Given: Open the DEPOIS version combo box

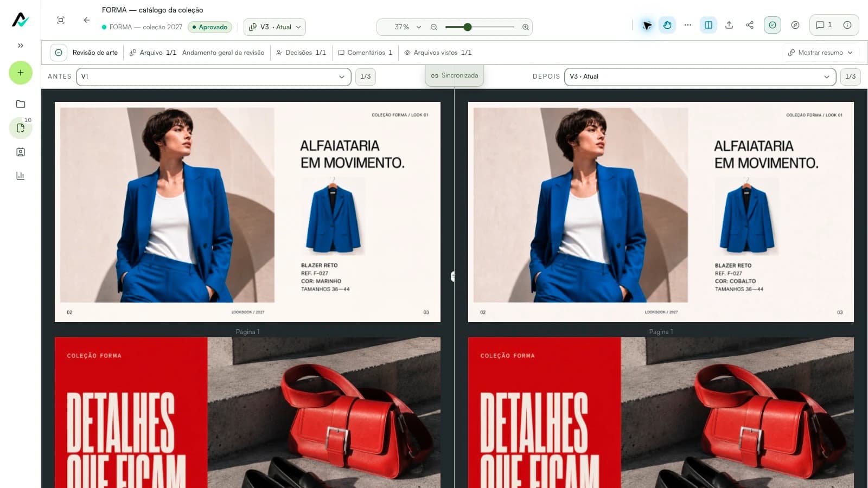Looking at the screenshot, I should (x=700, y=76).
